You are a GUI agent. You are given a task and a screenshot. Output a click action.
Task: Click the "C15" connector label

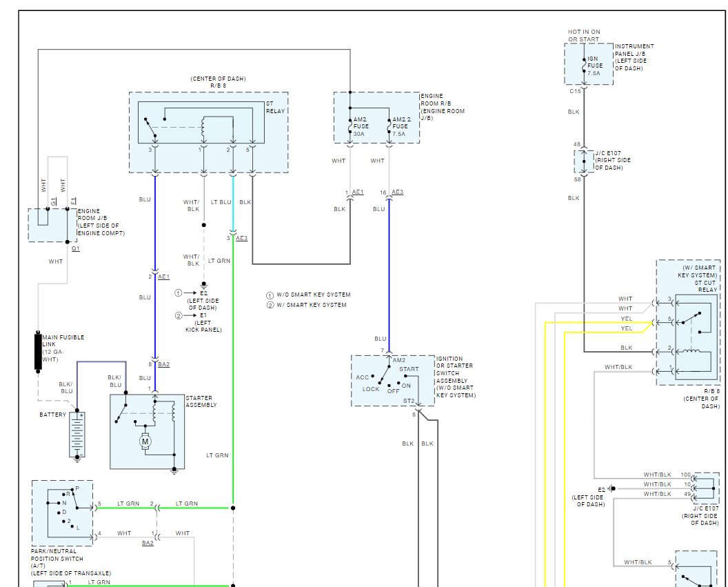pos(575,92)
